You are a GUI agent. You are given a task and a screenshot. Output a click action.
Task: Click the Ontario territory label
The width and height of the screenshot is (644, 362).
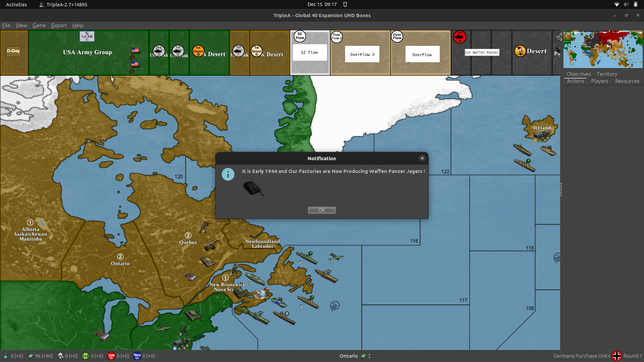click(120, 263)
